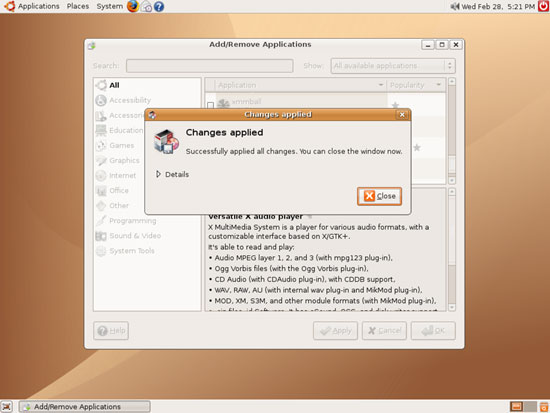Open the trash icon in bottom panel
This screenshot has width=550, height=413.
coord(544,407)
